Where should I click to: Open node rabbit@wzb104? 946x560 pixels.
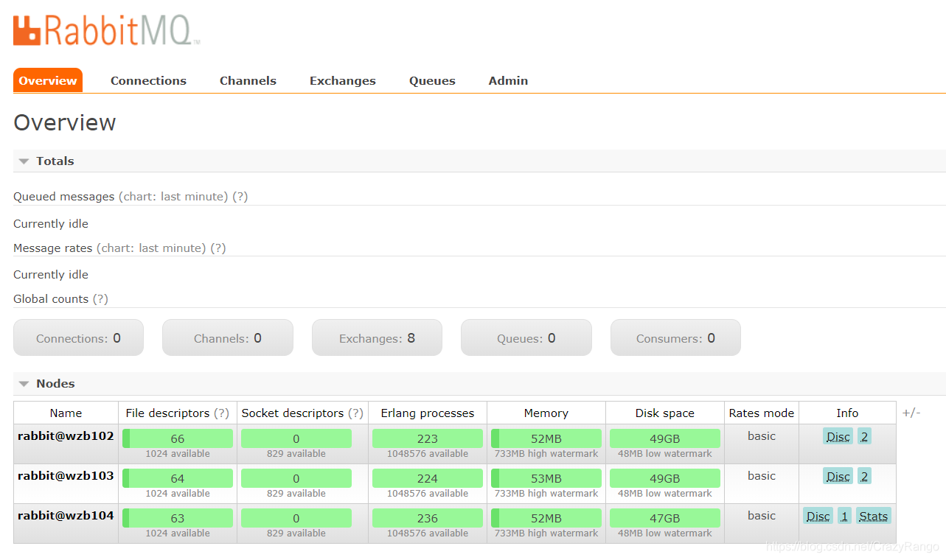pos(66,516)
